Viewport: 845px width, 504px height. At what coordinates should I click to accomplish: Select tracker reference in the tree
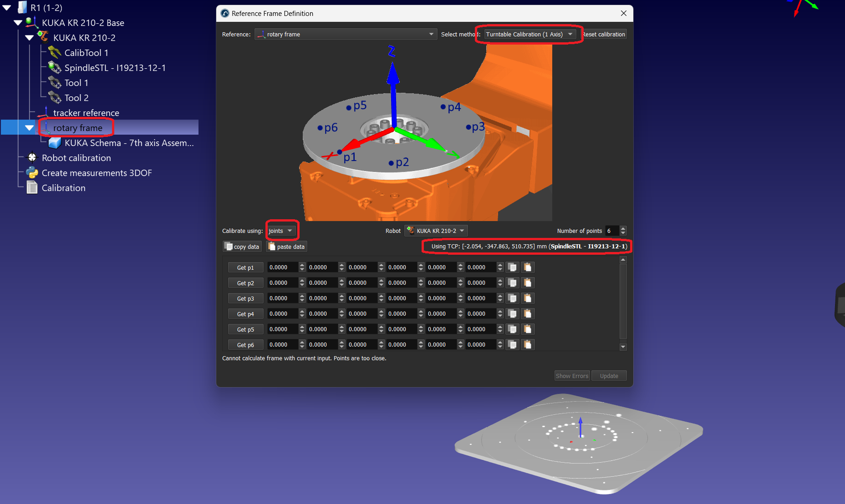click(x=86, y=113)
